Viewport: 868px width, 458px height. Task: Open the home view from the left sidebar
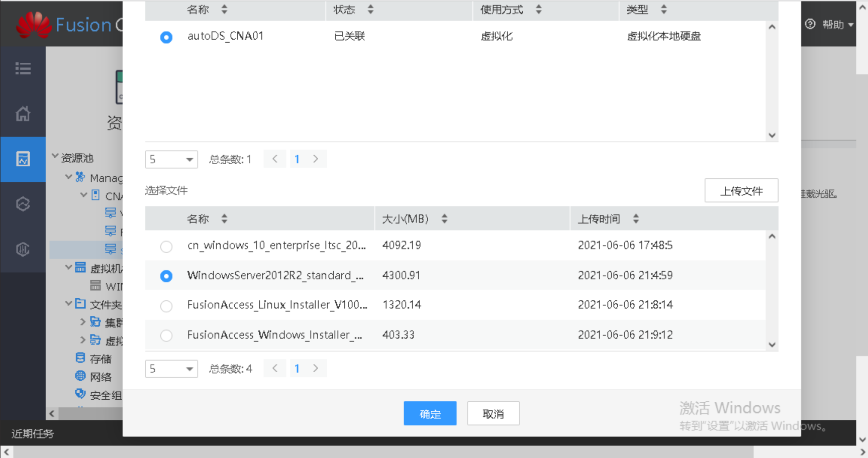(x=23, y=114)
